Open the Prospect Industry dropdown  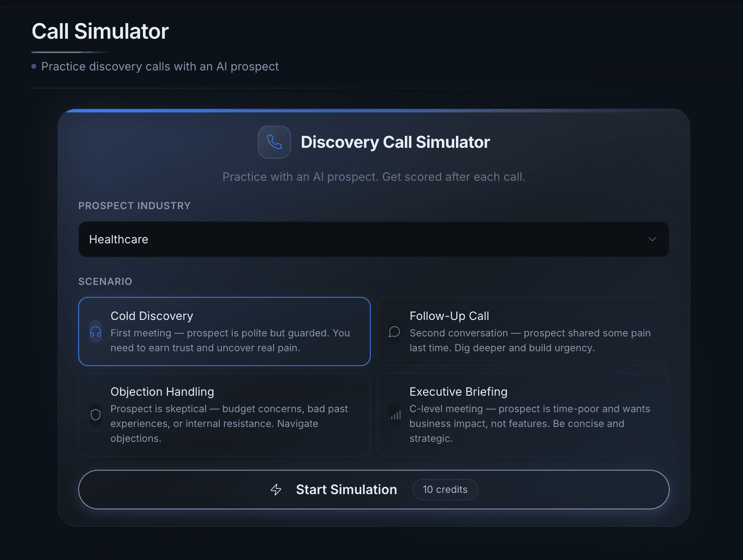[373, 239]
